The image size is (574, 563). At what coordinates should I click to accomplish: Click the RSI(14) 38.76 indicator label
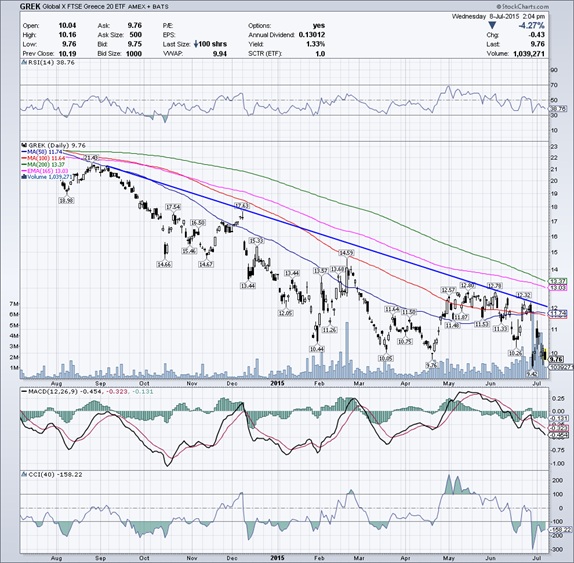[51, 63]
